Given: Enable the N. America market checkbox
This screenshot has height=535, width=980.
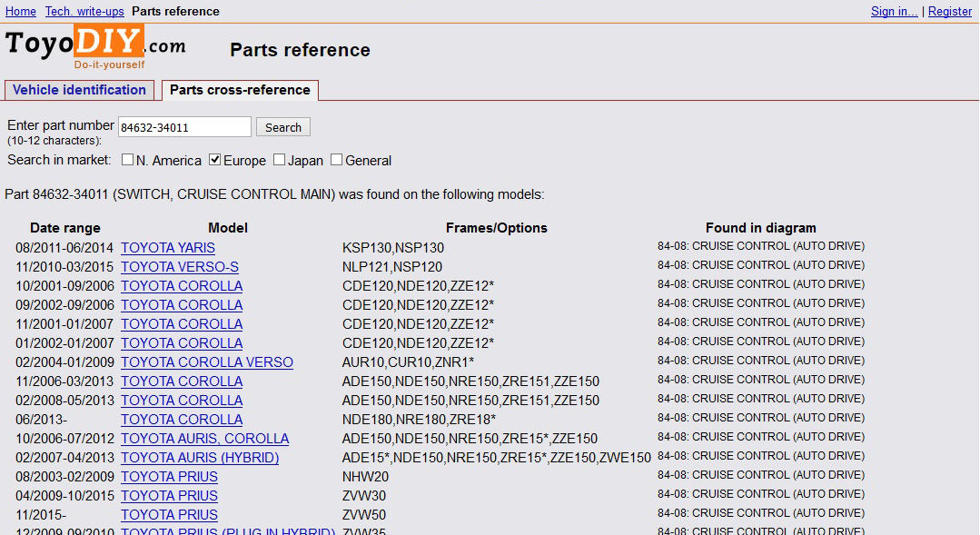Looking at the screenshot, I should (128, 160).
